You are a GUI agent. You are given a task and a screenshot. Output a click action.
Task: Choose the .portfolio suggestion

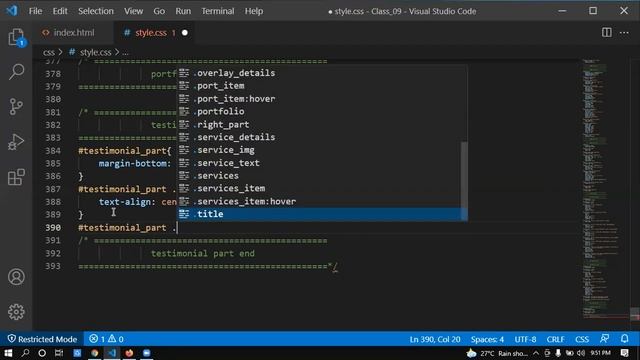pyautogui.click(x=320, y=111)
